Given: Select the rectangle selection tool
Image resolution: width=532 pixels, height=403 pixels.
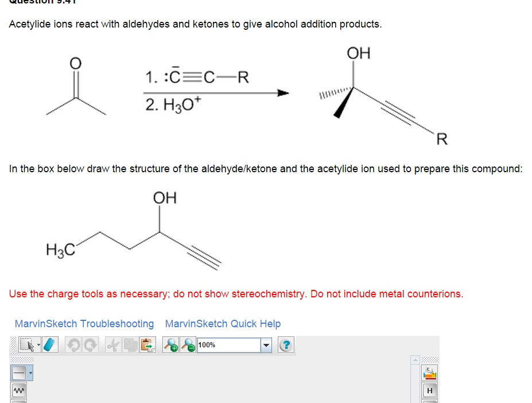Looking at the screenshot, I should pos(27,344).
